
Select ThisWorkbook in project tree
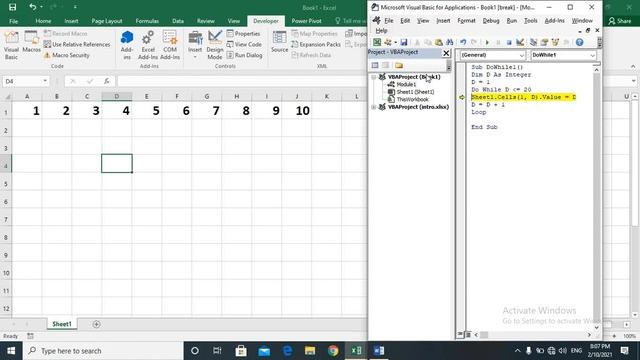[x=412, y=99]
